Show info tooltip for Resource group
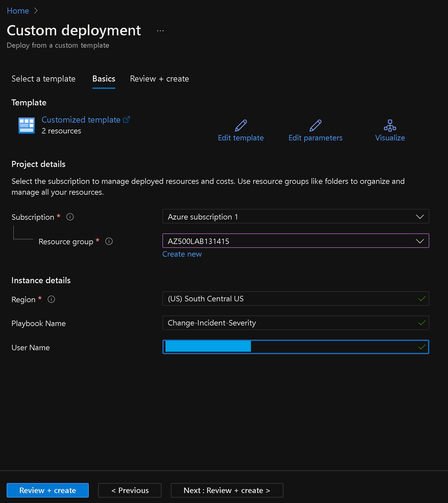The height and width of the screenshot is (503, 448). 109,241
